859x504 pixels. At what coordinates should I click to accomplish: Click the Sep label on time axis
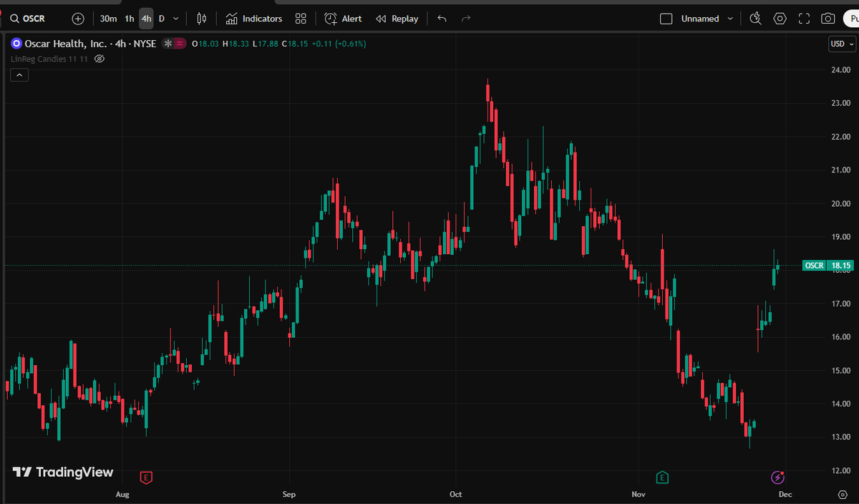pyautogui.click(x=289, y=494)
